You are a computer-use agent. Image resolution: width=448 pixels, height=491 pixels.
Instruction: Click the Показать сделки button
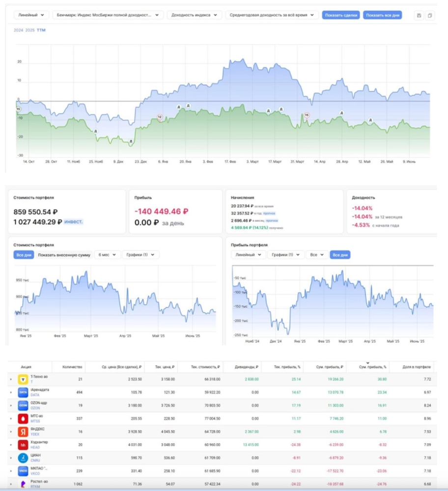[x=341, y=15]
